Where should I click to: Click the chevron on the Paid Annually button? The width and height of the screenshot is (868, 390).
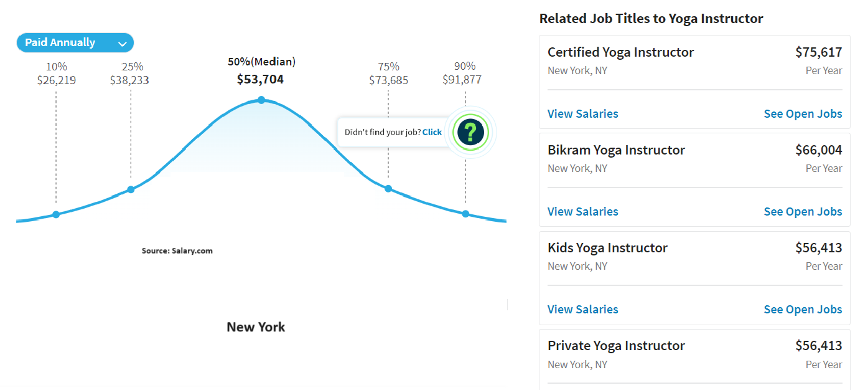tap(122, 42)
